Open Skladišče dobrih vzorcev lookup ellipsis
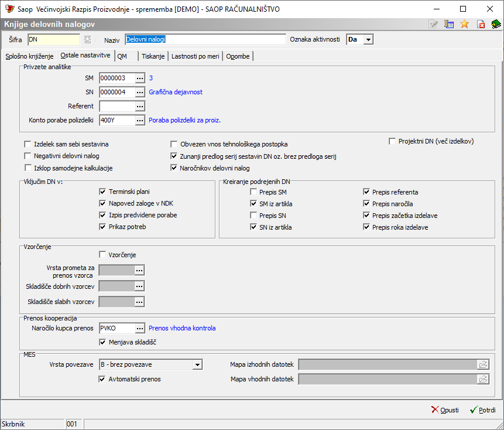Screen dimensions: 504x430 (139, 286)
